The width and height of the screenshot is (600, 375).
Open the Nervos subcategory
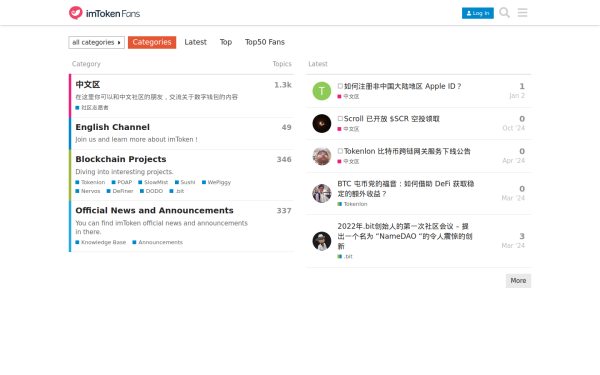(88, 191)
